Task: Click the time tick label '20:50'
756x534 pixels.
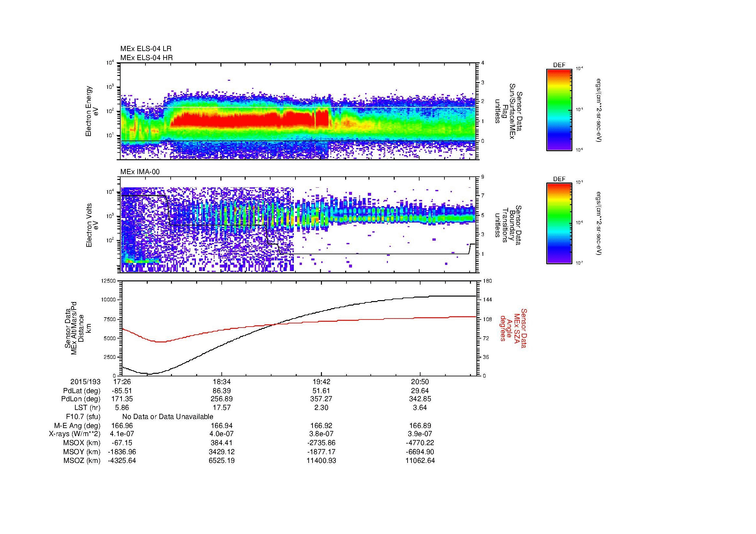Action: pyautogui.click(x=420, y=382)
